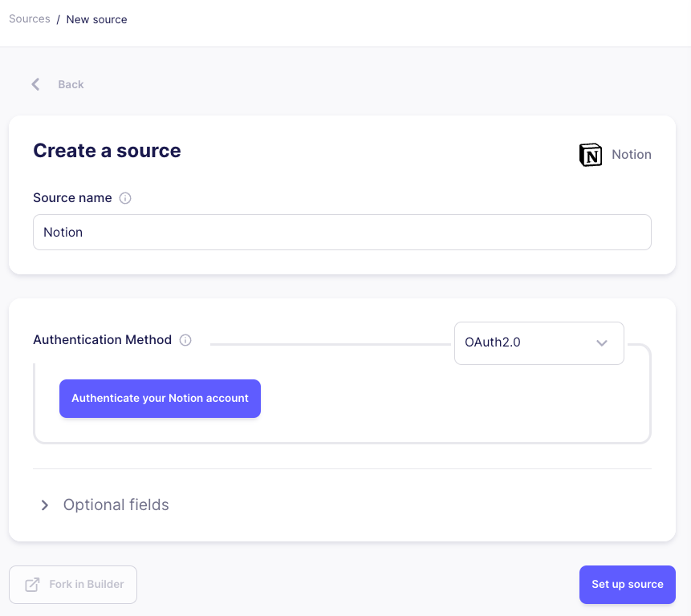This screenshot has width=691, height=616.
Task: Click the Authentication Method label
Action: (x=102, y=340)
